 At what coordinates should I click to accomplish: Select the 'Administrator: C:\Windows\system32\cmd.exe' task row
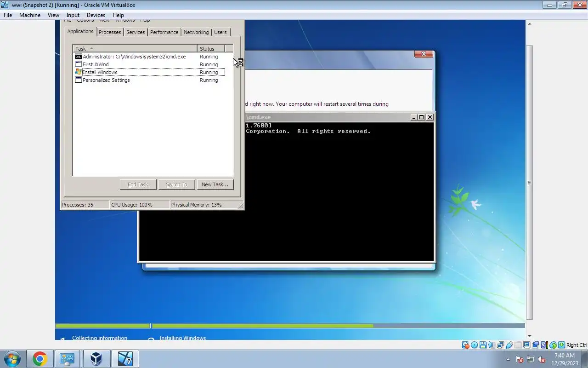pyautogui.click(x=149, y=57)
